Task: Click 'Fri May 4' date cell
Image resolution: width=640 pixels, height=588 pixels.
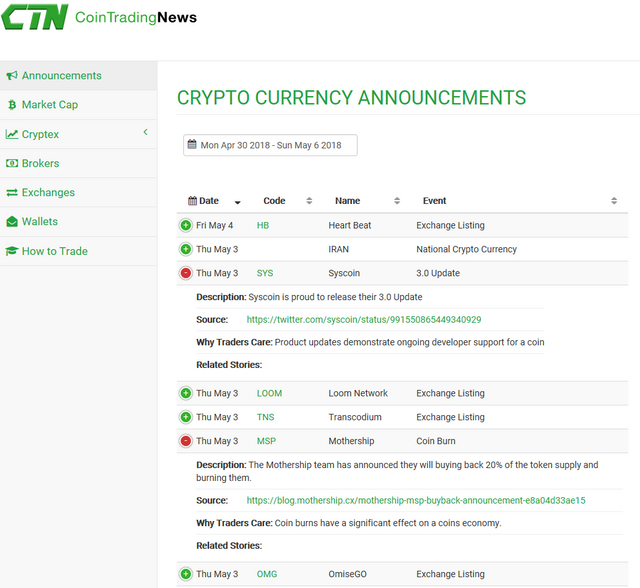Action: (x=214, y=225)
